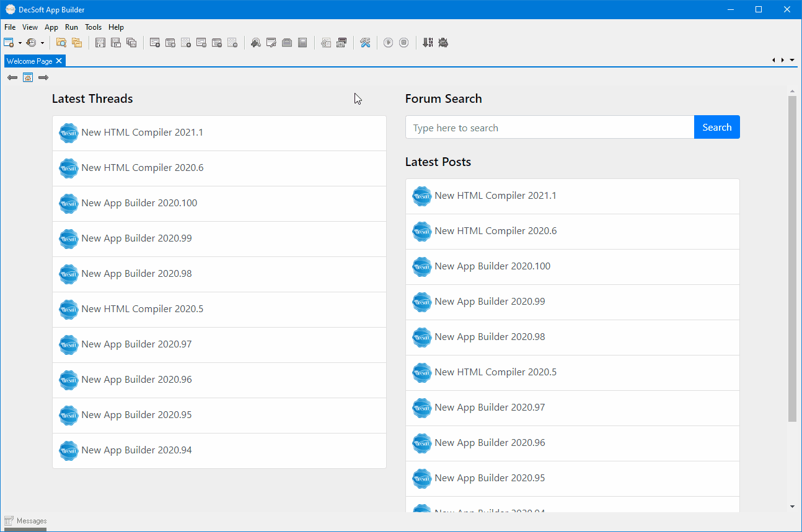Viewport: 802px width, 532px height.
Task: Click the garage-shaped toolbar icon
Action: (286, 43)
